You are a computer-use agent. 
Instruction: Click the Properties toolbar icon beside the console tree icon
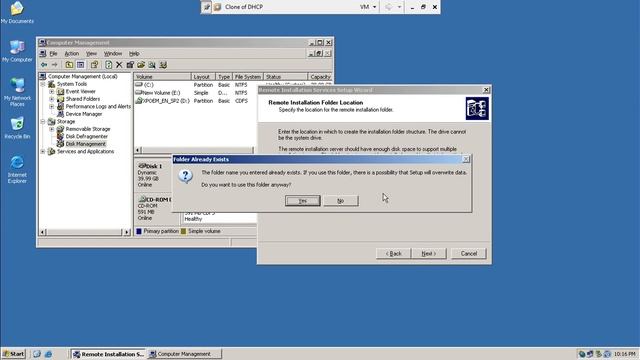click(x=94, y=65)
